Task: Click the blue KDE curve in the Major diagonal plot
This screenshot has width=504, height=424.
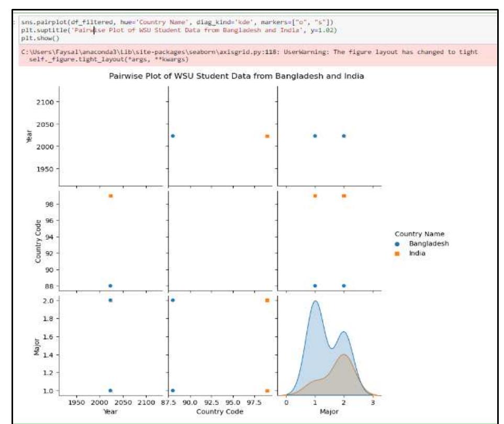Action: (x=315, y=309)
